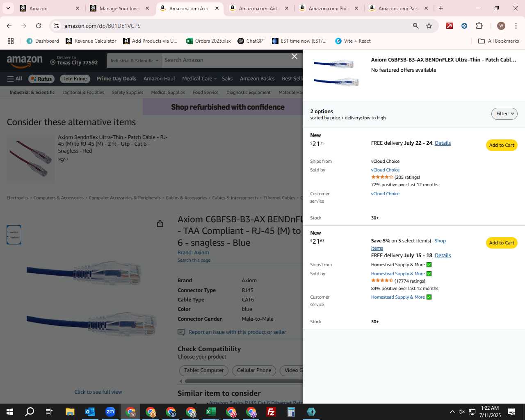The image size is (525, 420).
Task: Open the Chrome profile avatar W
Action: coord(501,26)
